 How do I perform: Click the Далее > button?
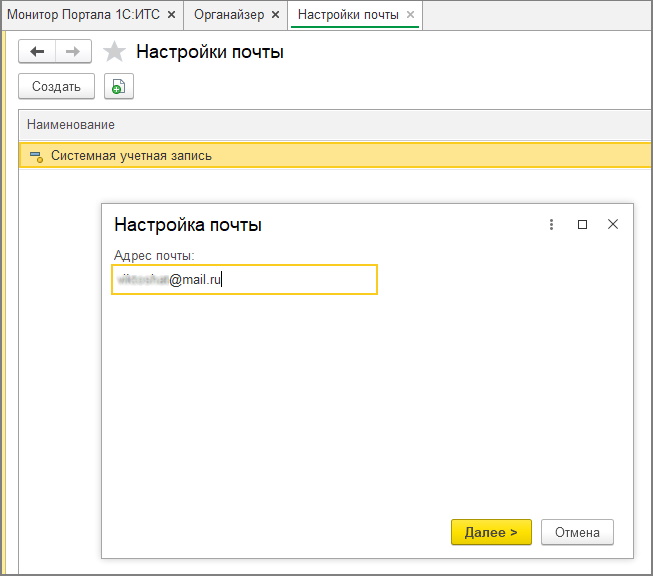click(x=491, y=532)
